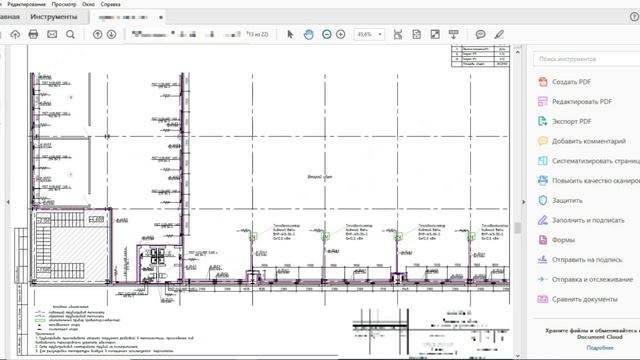Follow the Подробнее link
The height and width of the screenshot is (360, 640).
[x=600, y=348]
